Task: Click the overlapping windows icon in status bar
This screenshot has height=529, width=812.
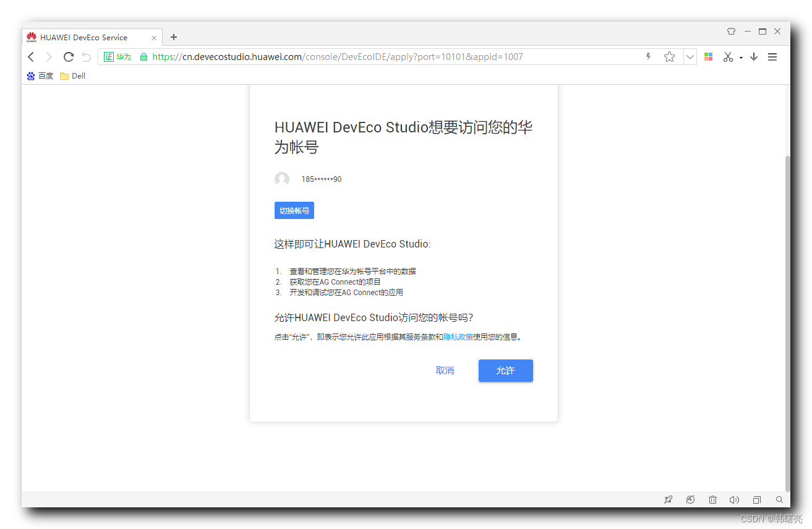Action: tap(757, 500)
